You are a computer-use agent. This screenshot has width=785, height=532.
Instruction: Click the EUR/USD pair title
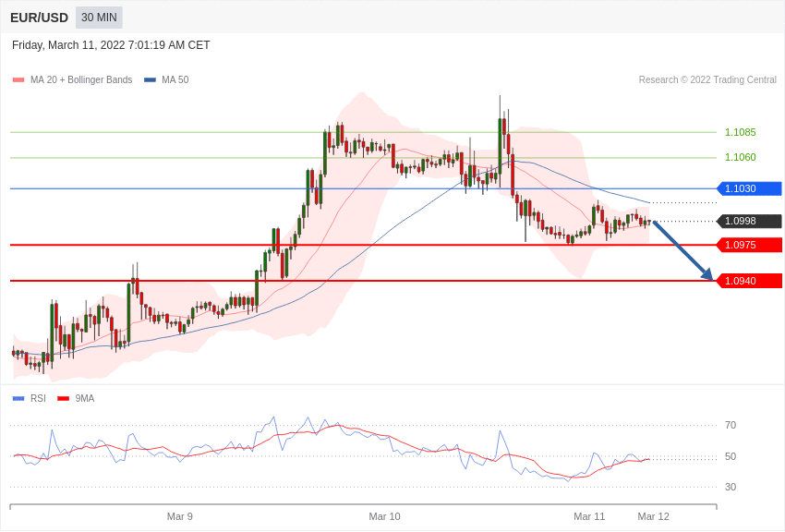(39, 18)
